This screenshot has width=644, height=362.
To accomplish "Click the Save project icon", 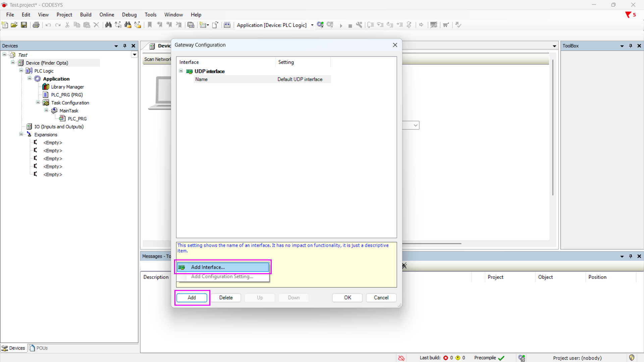I will click(x=24, y=25).
